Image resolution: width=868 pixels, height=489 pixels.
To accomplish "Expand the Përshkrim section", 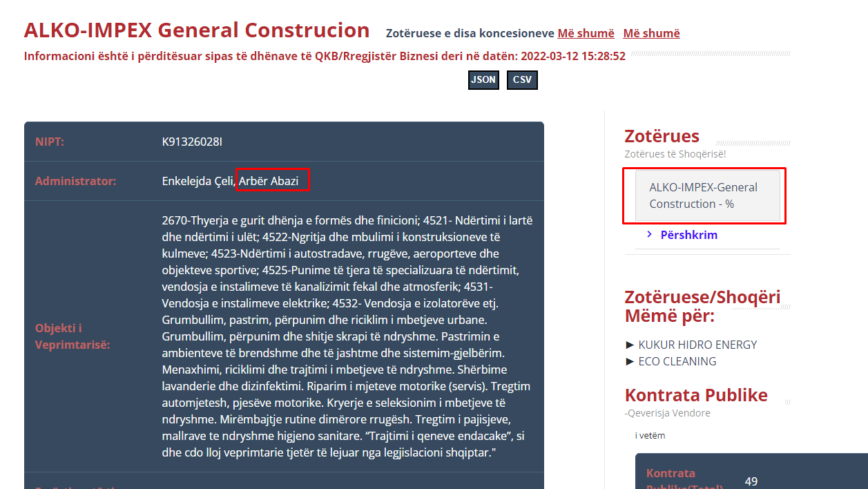I will tap(688, 235).
